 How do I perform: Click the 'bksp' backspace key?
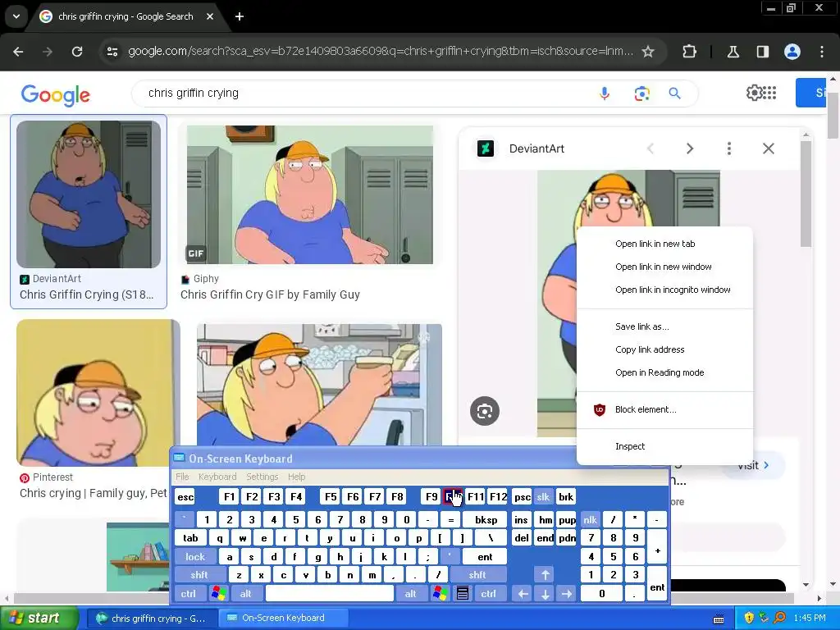486,520
